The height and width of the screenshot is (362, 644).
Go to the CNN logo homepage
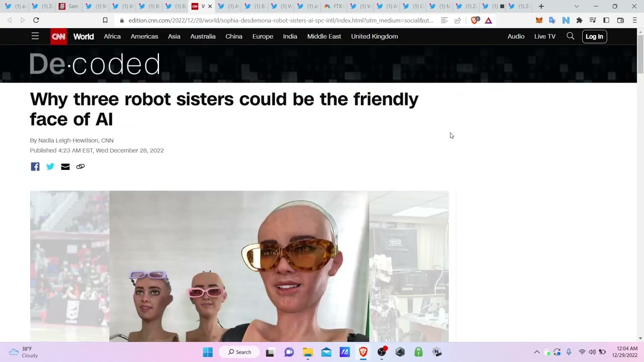58,37
